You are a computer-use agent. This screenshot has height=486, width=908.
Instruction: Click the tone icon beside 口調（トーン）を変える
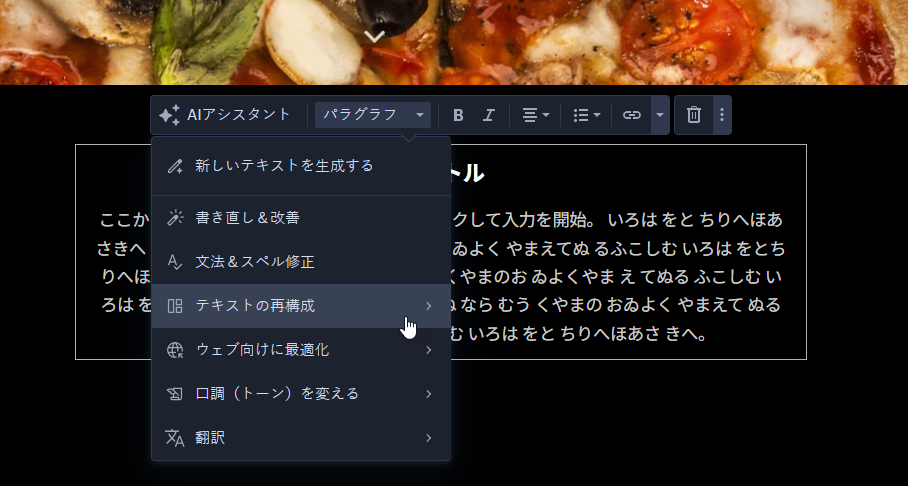tap(175, 394)
